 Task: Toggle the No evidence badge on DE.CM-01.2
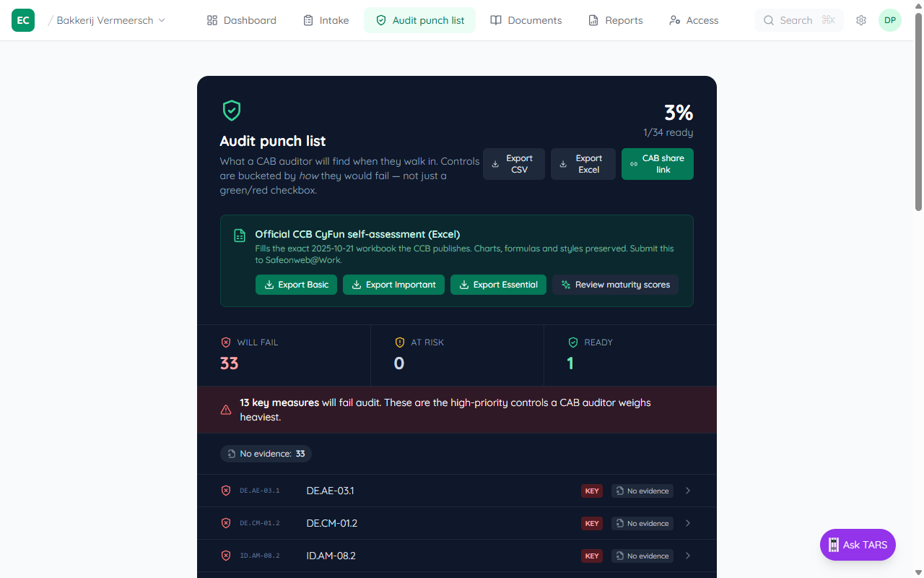[642, 523]
